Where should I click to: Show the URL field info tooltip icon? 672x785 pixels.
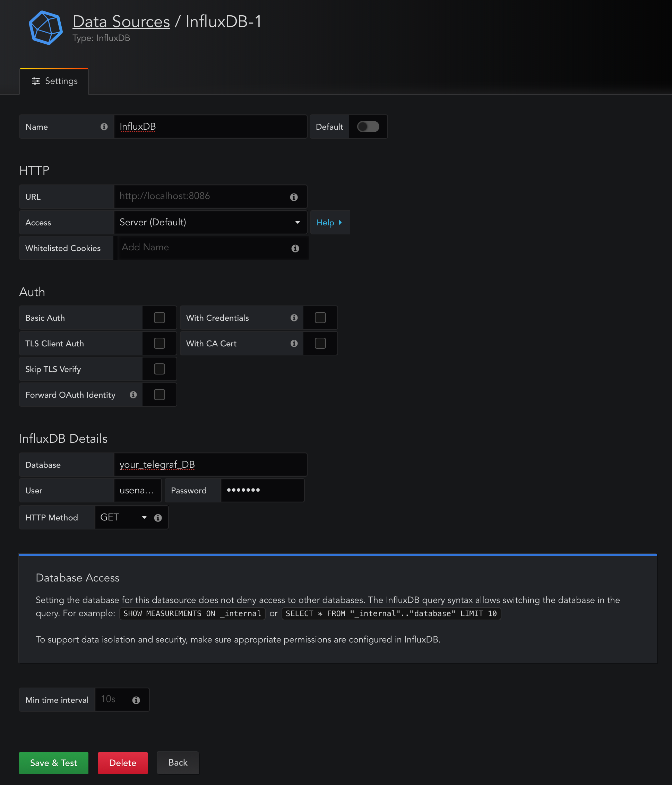[294, 197]
